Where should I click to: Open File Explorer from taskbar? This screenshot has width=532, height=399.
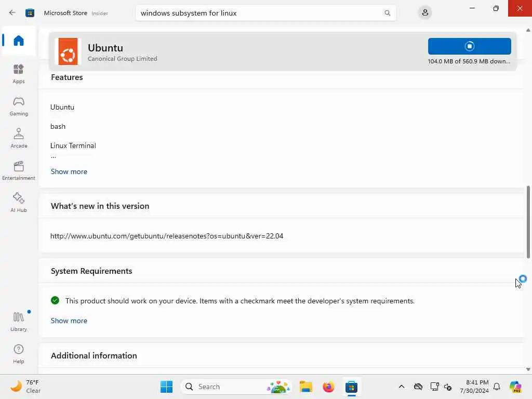(305, 387)
